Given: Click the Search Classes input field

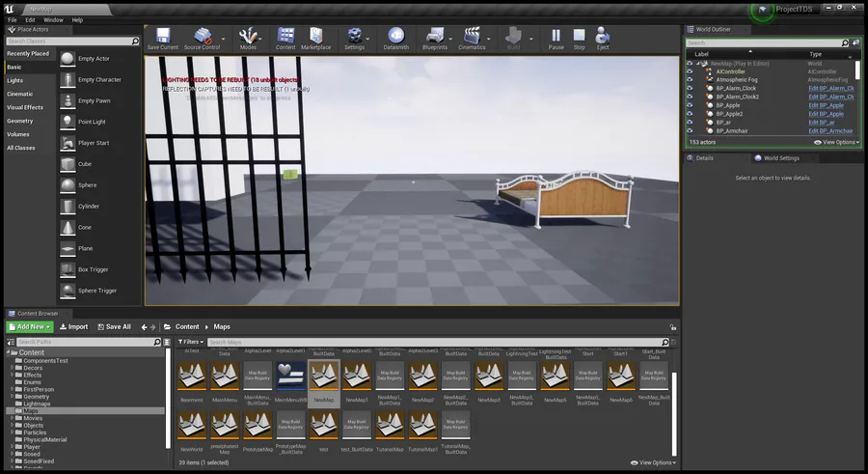Looking at the screenshot, I should [72, 41].
